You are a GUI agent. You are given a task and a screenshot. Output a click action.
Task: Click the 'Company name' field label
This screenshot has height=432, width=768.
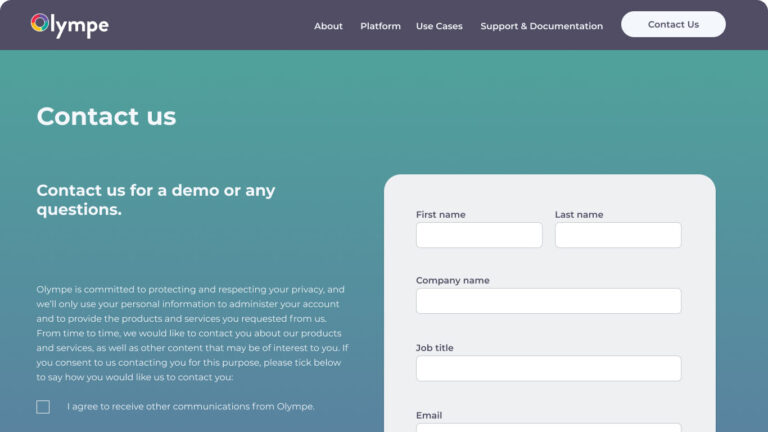452,281
